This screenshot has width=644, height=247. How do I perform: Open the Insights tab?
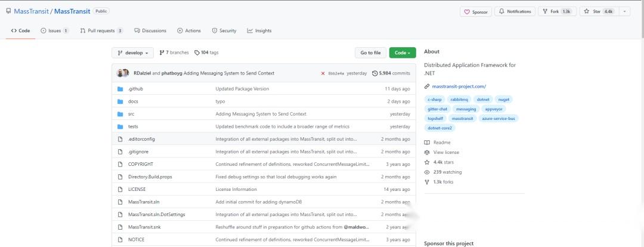click(x=259, y=31)
